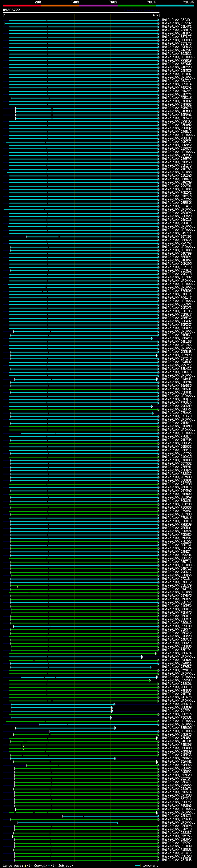Select the UniRef100_O28387 label
197x868 pixels.
point(176,833)
